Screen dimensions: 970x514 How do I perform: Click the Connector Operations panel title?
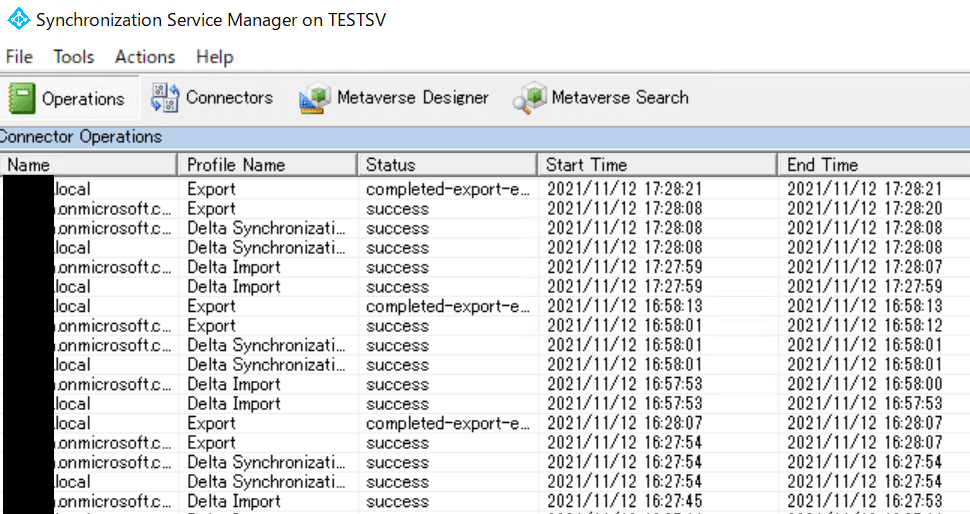tap(81, 137)
